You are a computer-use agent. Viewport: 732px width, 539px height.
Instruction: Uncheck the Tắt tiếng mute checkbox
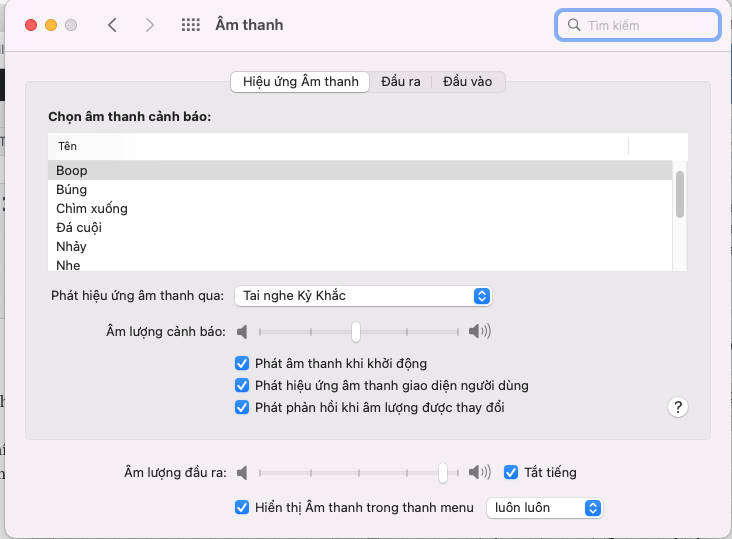pos(511,472)
